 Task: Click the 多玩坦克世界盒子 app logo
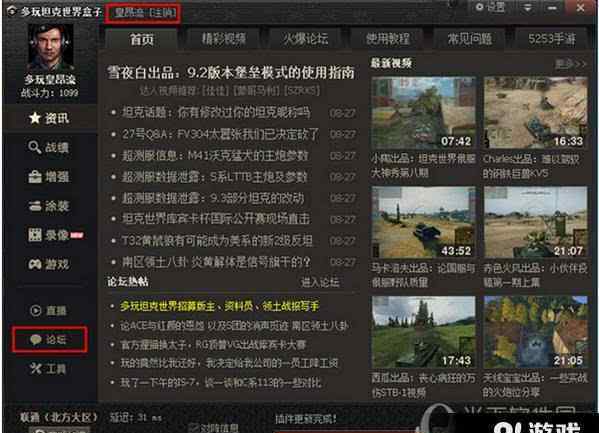tap(12, 11)
